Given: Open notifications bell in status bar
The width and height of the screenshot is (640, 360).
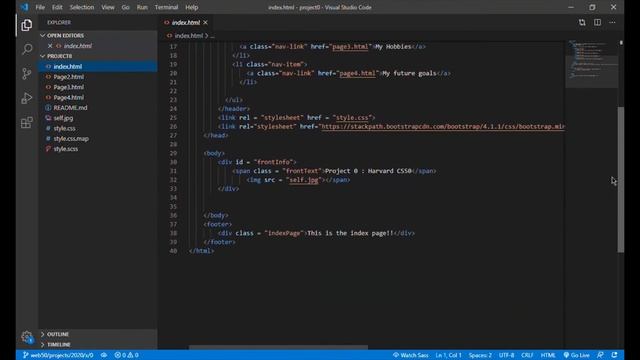Looking at the screenshot, I should 615,355.
